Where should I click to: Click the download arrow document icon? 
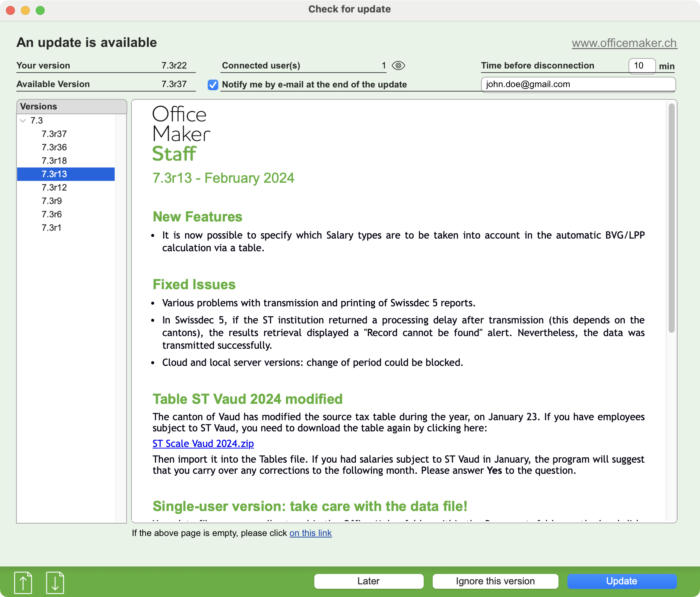click(x=55, y=582)
